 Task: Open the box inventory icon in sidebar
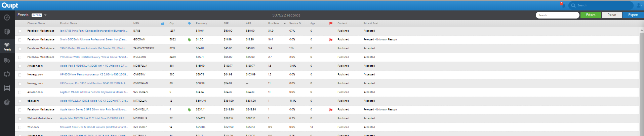pyautogui.click(x=7, y=32)
